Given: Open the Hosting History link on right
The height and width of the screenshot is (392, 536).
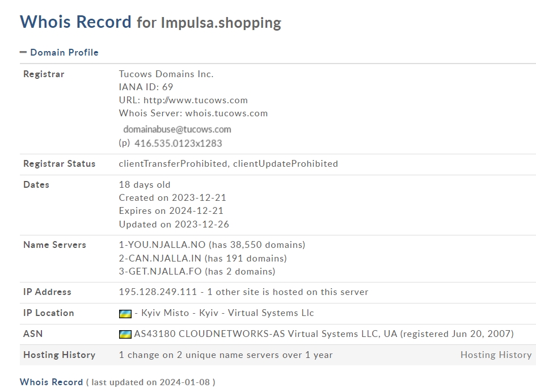Looking at the screenshot, I should tap(496, 355).
